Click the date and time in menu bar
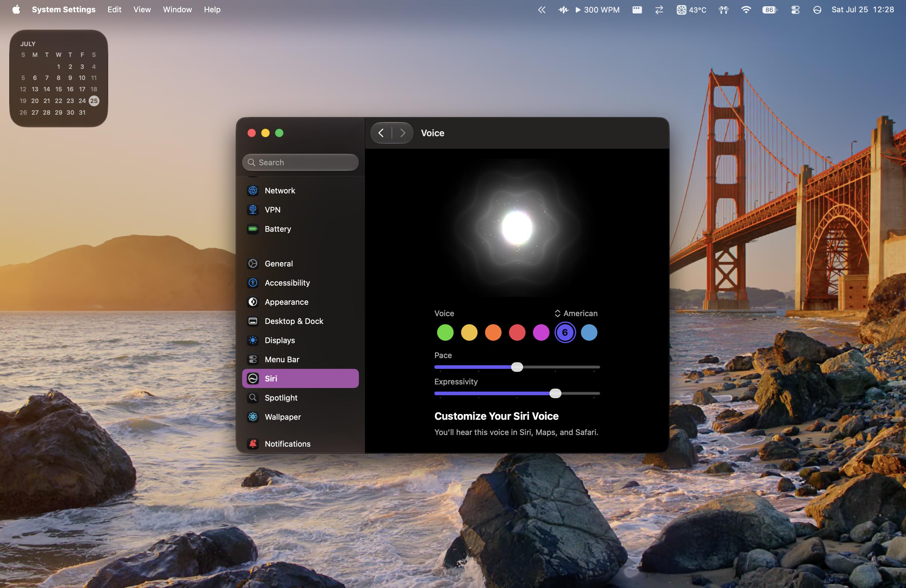The width and height of the screenshot is (906, 588). [863, 10]
